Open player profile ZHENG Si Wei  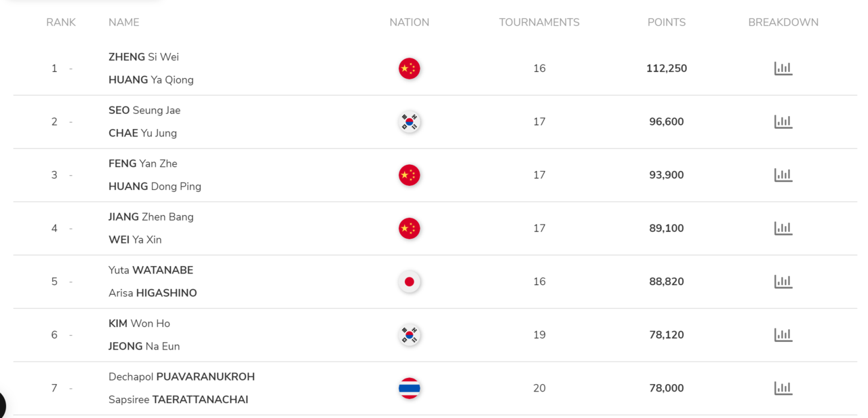coord(144,57)
